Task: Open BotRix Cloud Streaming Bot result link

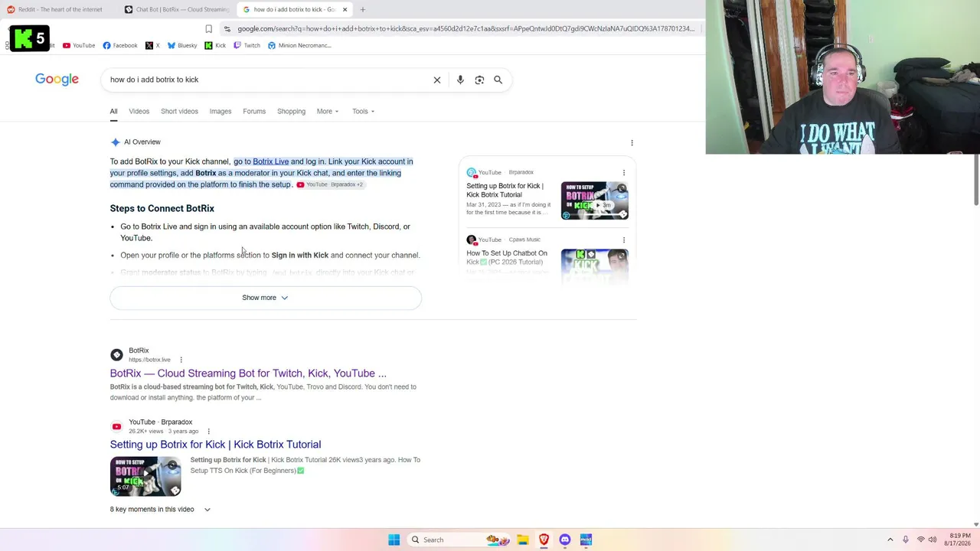Action: pos(248,373)
